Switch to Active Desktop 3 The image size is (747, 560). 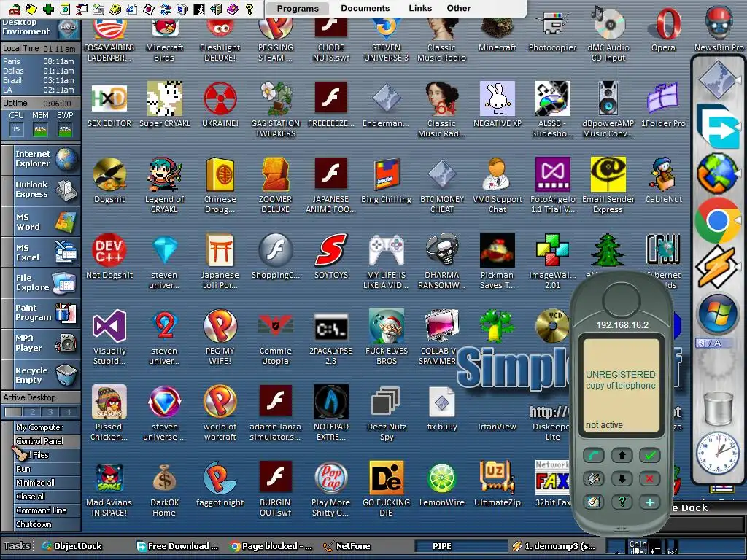coord(50,413)
